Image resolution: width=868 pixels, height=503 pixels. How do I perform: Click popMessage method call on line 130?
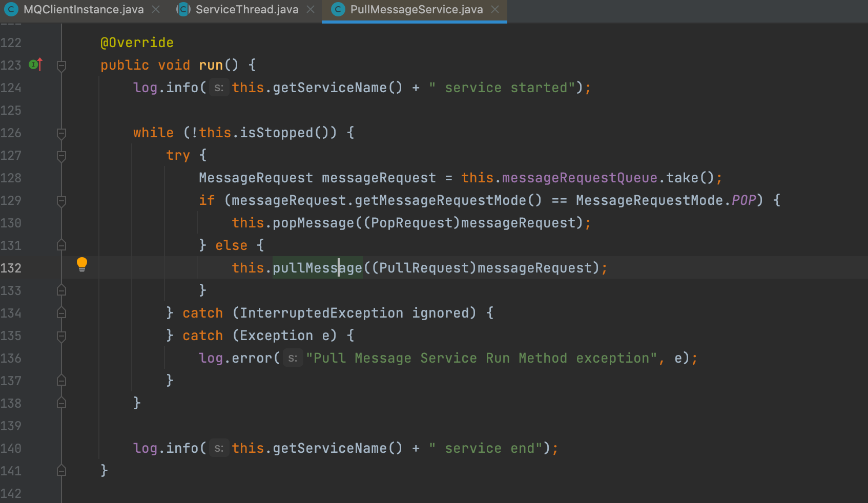coord(314,223)
